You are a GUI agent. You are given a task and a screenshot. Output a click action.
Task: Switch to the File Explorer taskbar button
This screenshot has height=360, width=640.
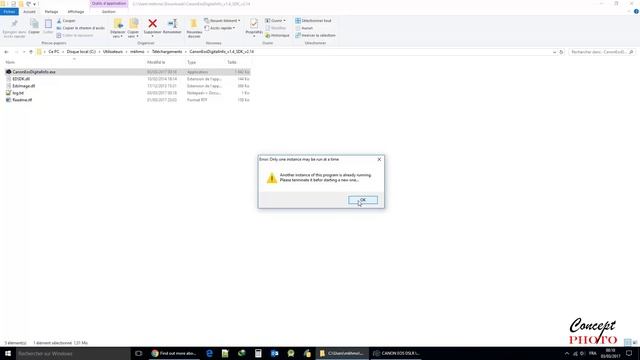click(x=342, y=353)
